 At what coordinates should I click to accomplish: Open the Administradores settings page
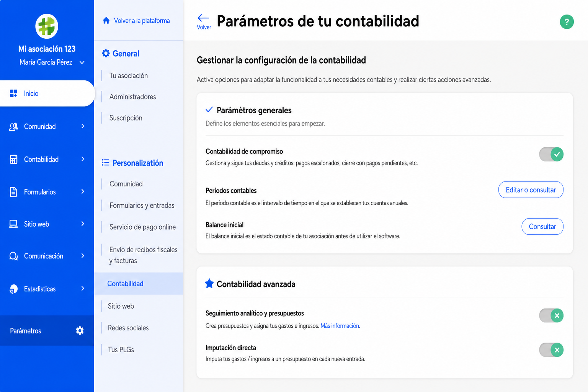pyautogui.click(x=132, y=97)
